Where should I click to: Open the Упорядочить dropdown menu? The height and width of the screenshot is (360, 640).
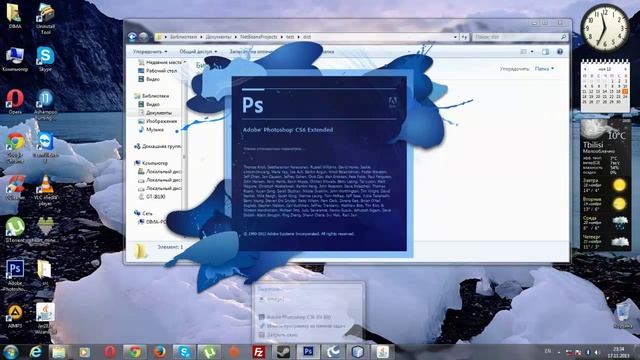[150, 52]
